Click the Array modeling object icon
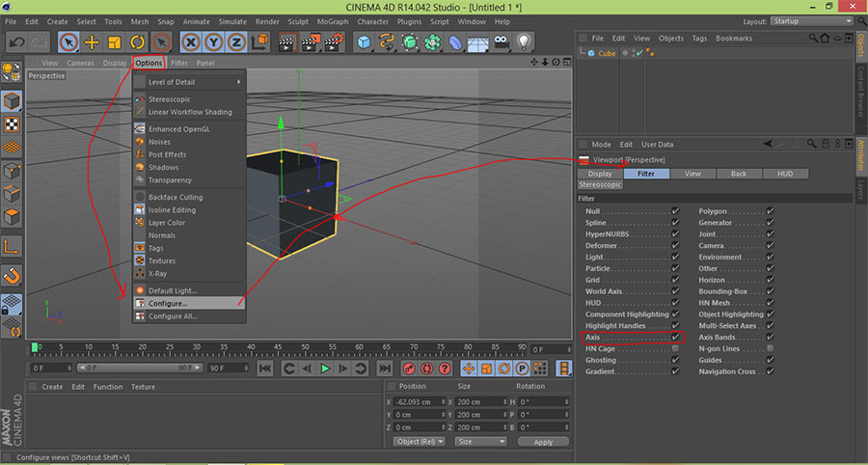Viewport: 868px width, 465px height. coord(432,42)
